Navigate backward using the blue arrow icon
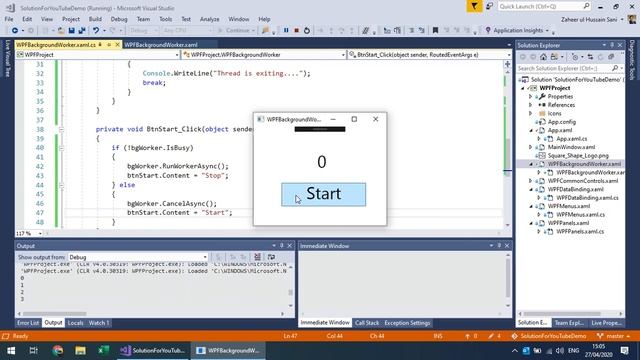 15,30
